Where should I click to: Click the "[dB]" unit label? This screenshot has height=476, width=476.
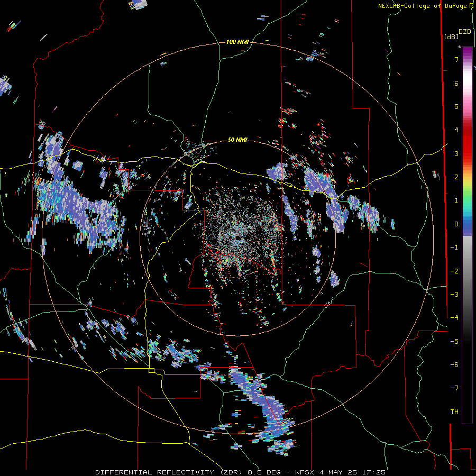pos(452,36)
